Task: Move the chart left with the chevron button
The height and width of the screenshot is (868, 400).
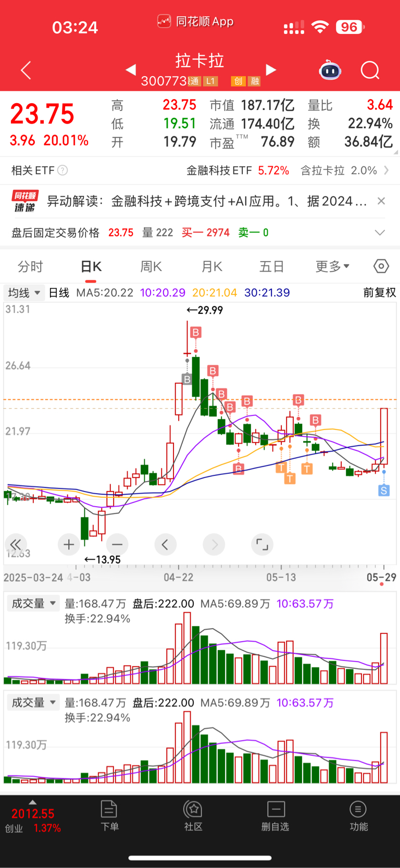Action: [165, 545]
